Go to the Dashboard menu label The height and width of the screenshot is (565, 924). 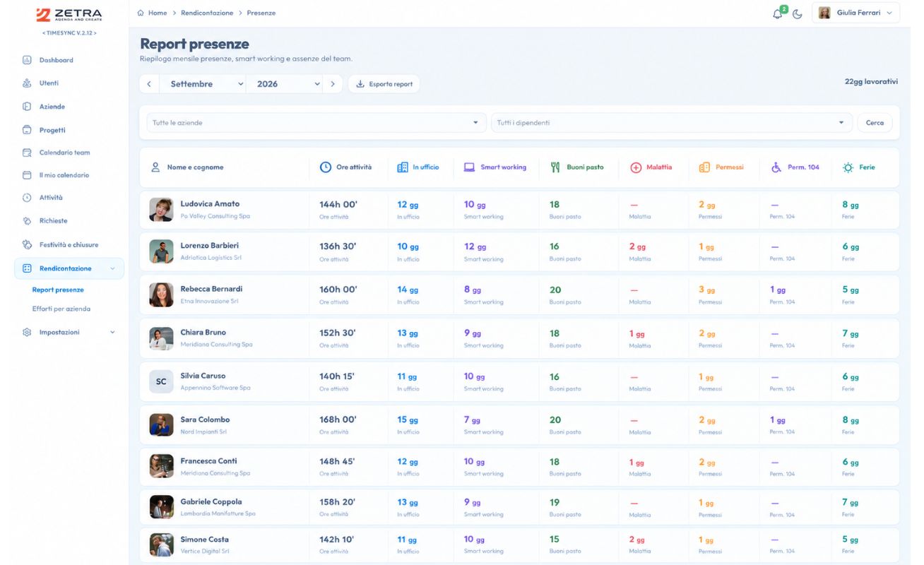[x=57, y=60]
